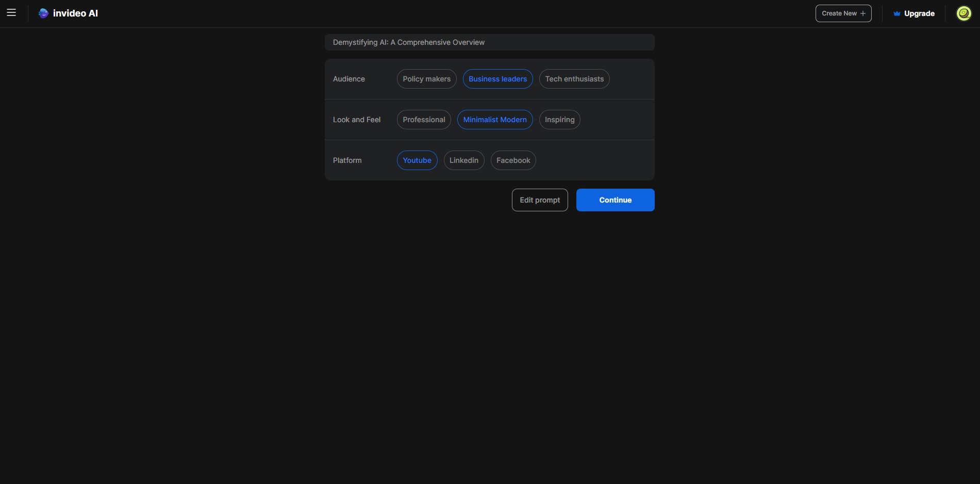Click the Create New button
The height and width of the screenshot is (484, 980).
point(843,13)
